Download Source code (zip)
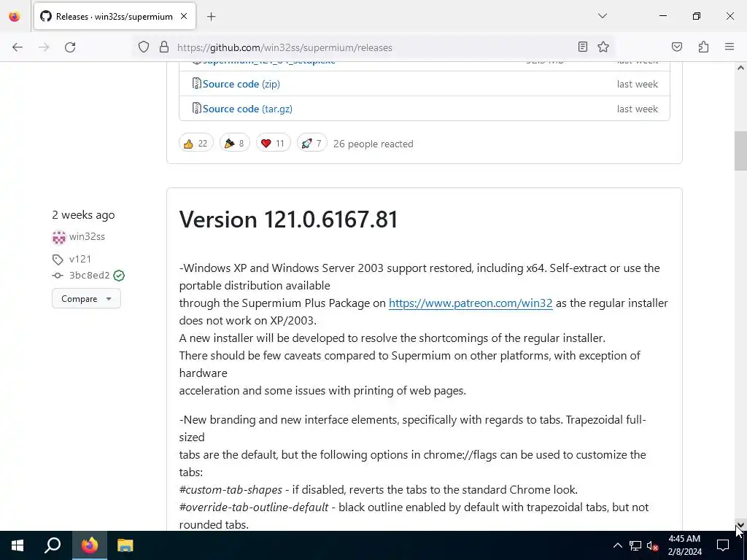 (x=241, y=84)
